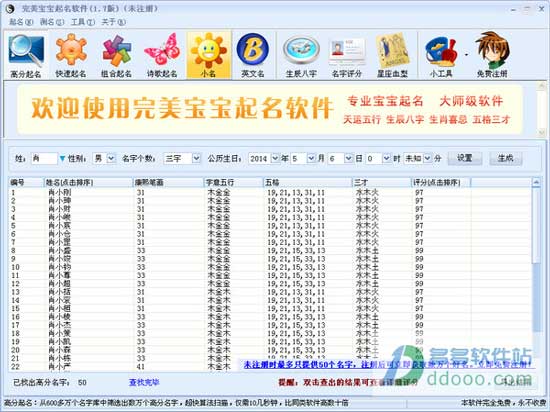This screenshot has width=550, height=412.
Task: Click the 三才 column header
Action: [382, 182]
